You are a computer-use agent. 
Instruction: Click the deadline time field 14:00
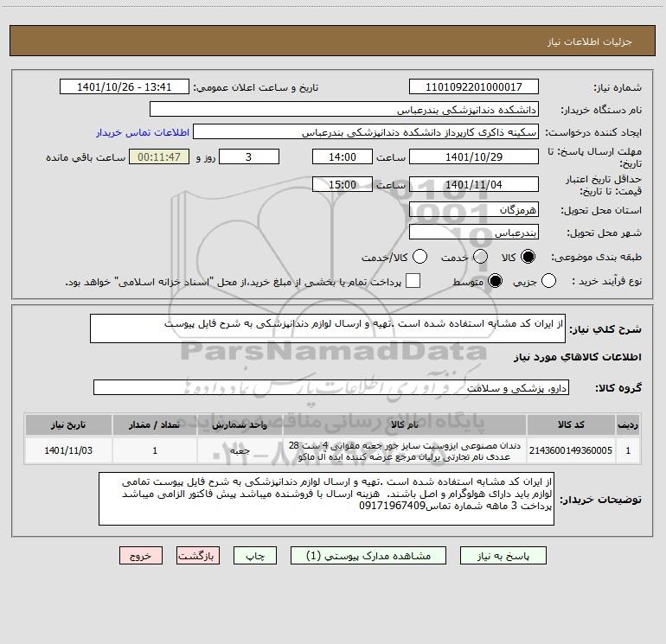click(x=343, y=157)
